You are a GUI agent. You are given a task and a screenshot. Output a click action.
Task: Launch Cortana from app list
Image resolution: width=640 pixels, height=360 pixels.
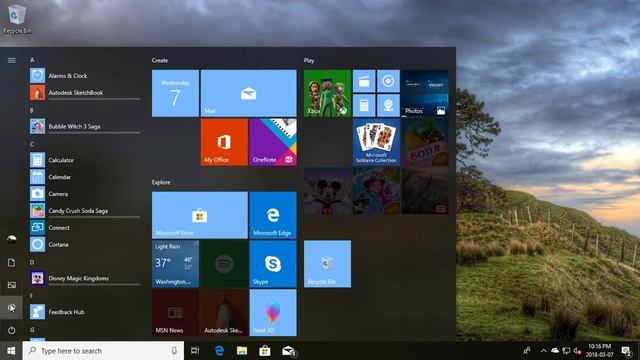(84, 244)
